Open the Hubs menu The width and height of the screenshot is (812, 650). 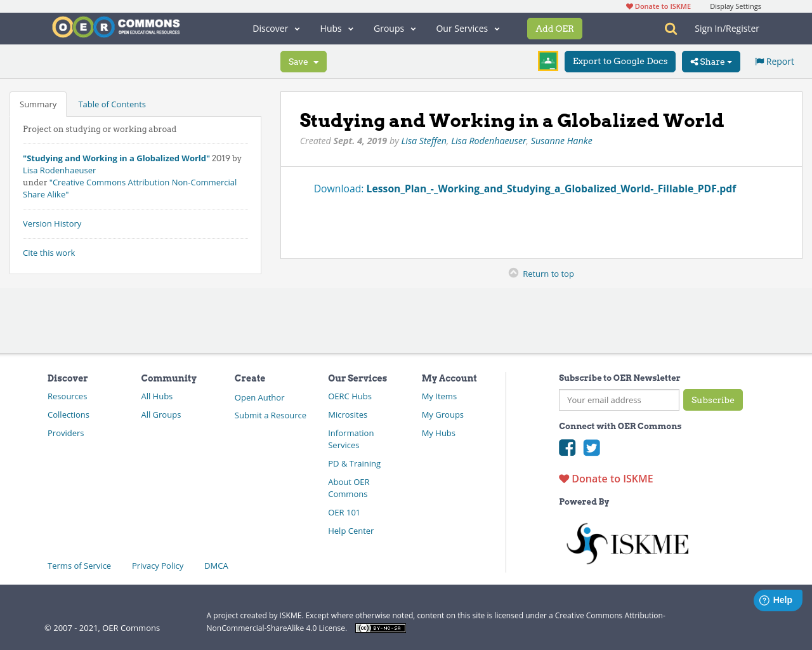[x=336, y=29]
